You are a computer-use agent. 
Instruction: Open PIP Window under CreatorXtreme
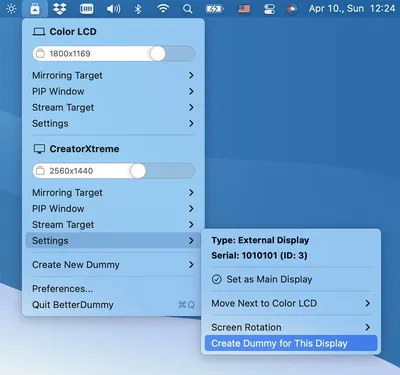pyautogui.click(x=113, y=209)
